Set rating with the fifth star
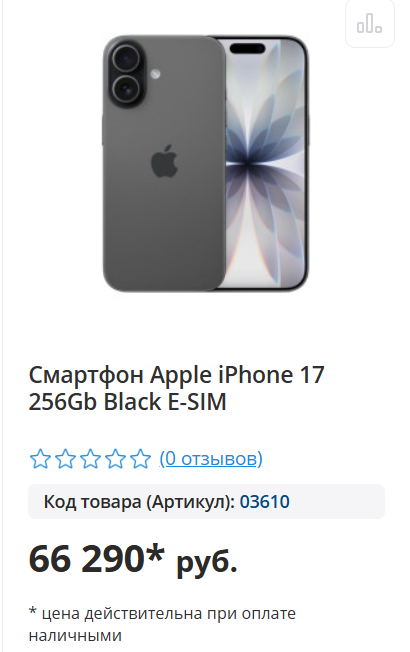 [x=140, y=459]
